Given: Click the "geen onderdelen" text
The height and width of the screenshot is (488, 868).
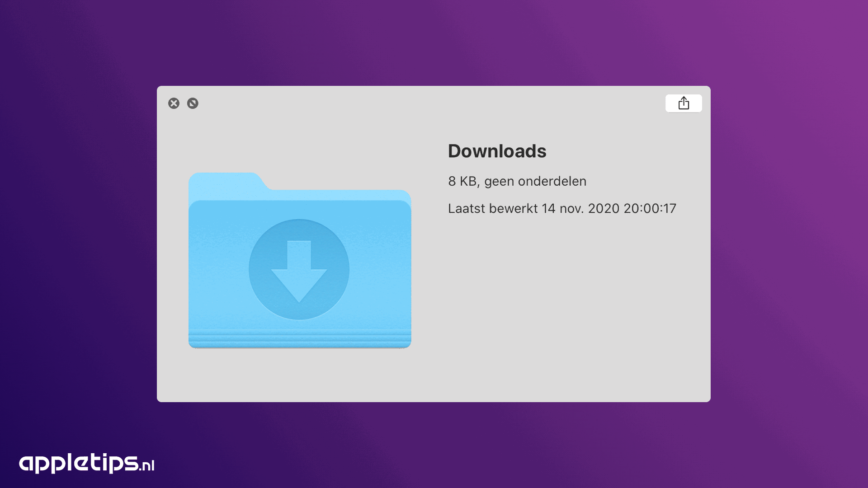Looking at the screenshot, I should pos(535,181).
